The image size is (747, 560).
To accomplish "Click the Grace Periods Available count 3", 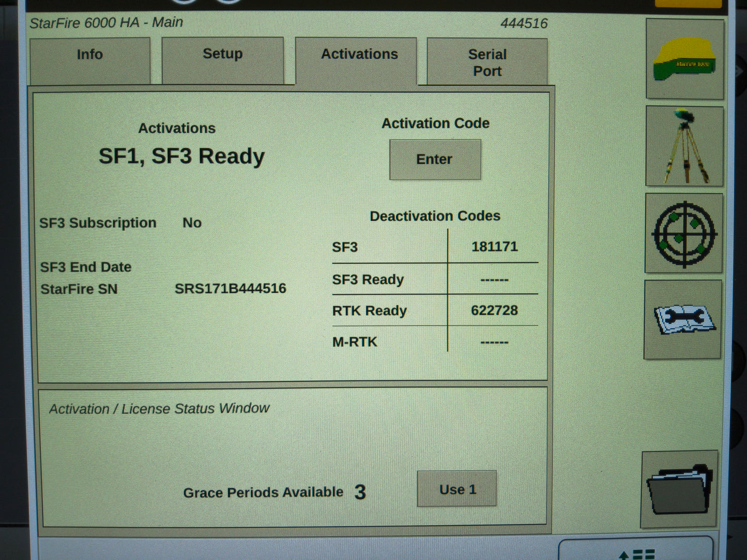I will tap(360, 492).
